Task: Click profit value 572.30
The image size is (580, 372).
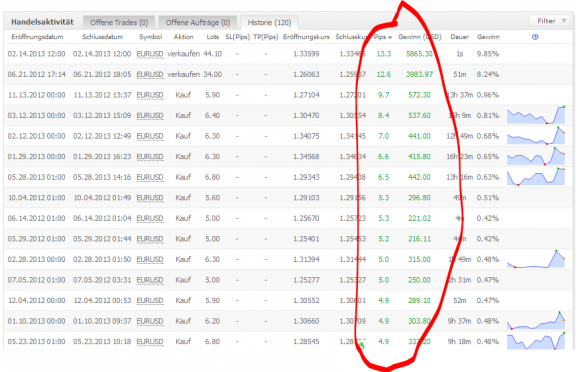Action: 419,95
